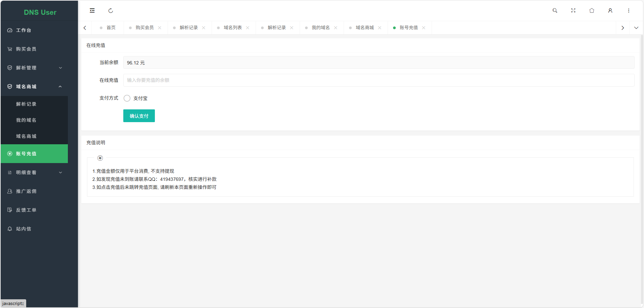This screenshot has width=644, height=308.
Task: Close the 购买会员 tab
Action: tap(160, 28)
